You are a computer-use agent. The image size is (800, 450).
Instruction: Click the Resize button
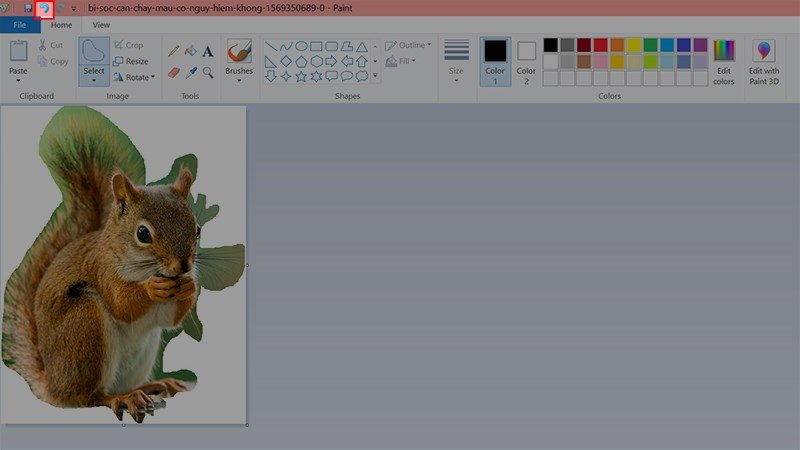130,61
